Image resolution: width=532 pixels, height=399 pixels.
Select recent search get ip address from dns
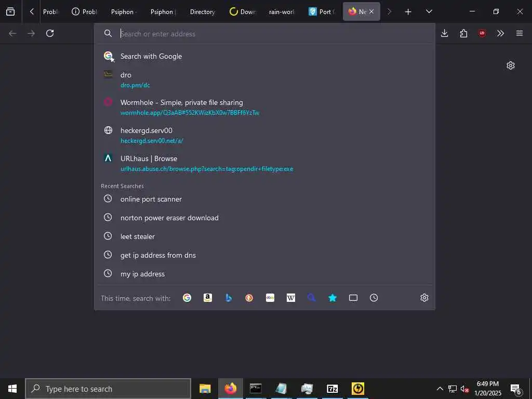pos(264,255)
